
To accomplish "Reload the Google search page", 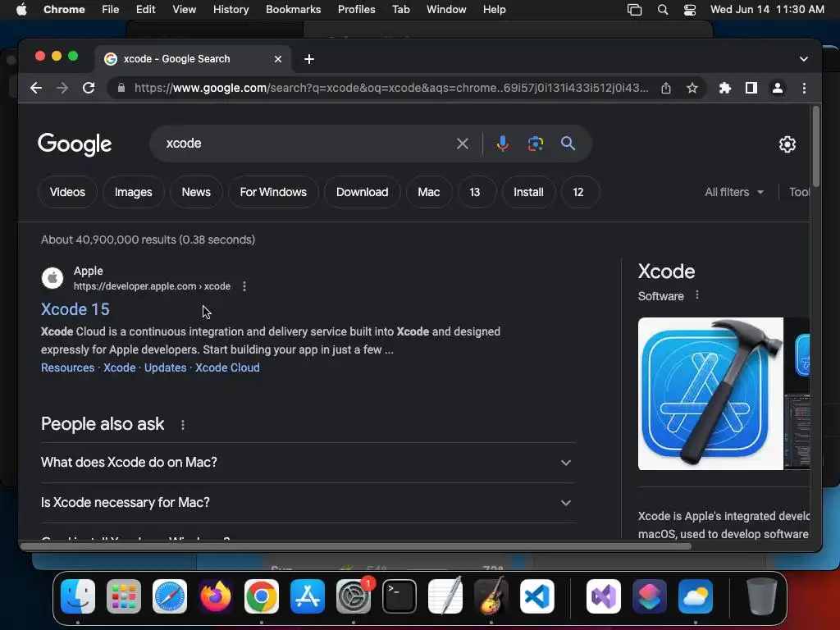I will click(89, 88).
